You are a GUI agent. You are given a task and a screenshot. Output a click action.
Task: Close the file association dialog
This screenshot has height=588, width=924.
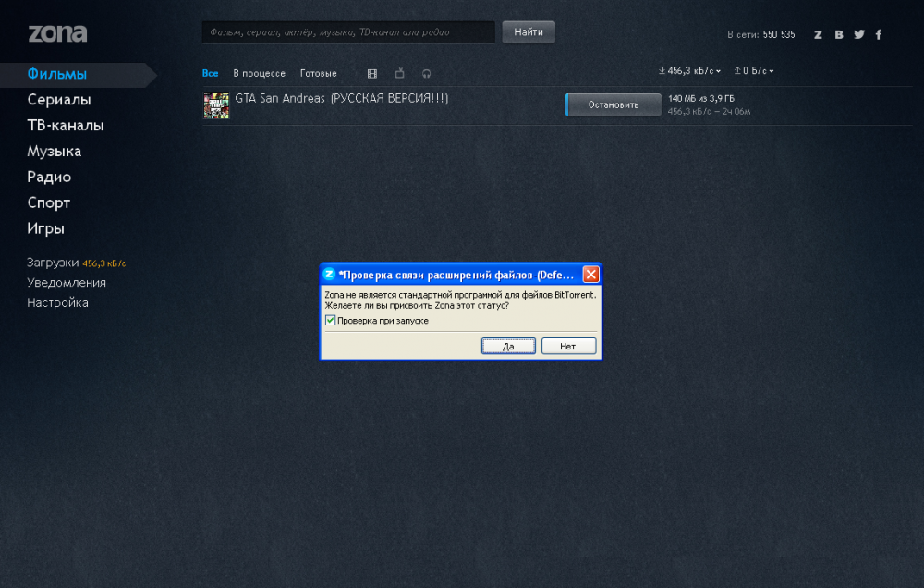click(590, 275)
